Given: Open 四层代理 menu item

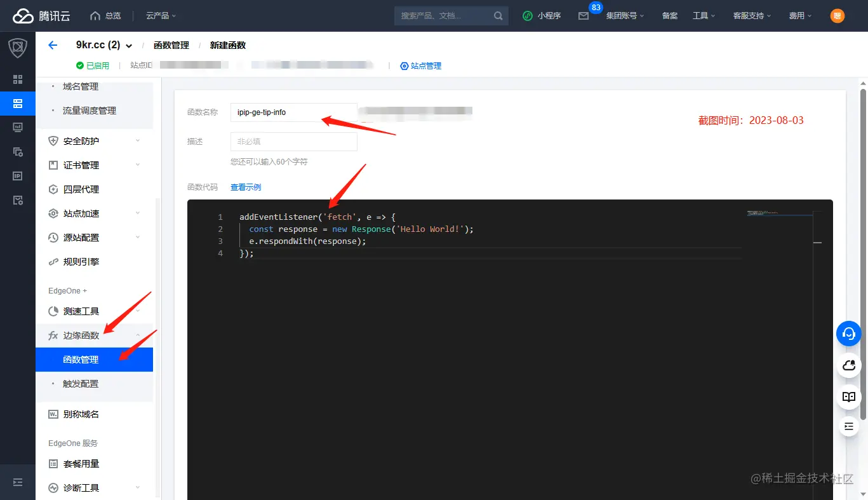Looking at the screenshot, I should tap(94, 189).
